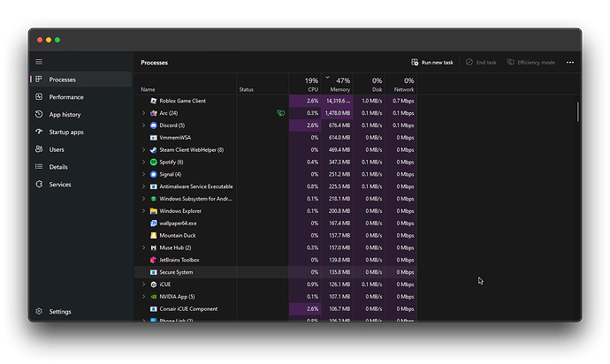The width and height of the screenshot is (610, 364).
Task: Open the Users page icon
Action: click(x=39, y=149)
